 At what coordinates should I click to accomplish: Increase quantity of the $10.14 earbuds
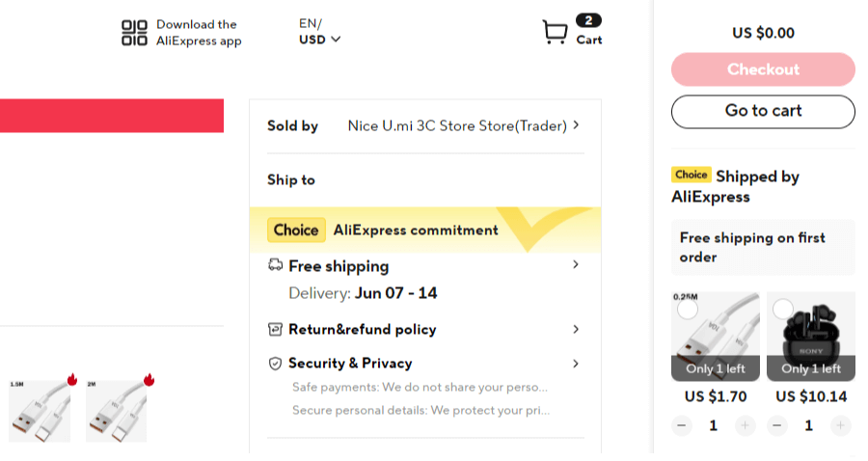point(840,425)
